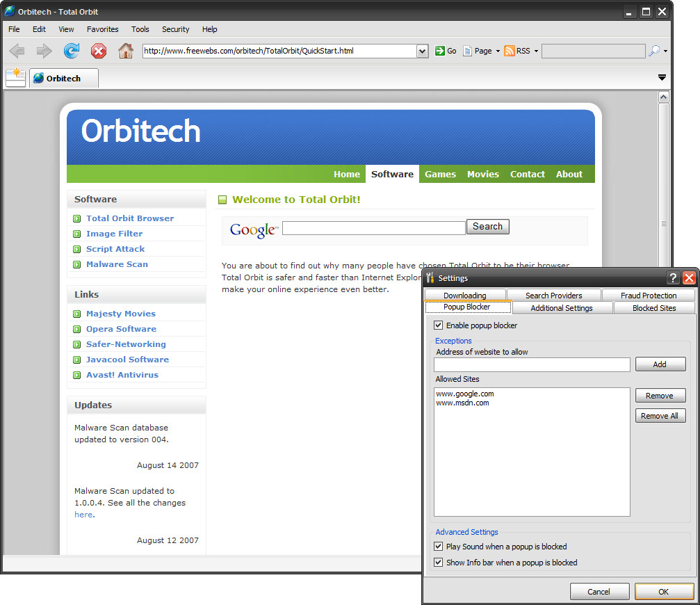Viewport: 700px width, 605px height.
Task: Click the Remove button
Action: pyautogui.click(x=660, y=396)
